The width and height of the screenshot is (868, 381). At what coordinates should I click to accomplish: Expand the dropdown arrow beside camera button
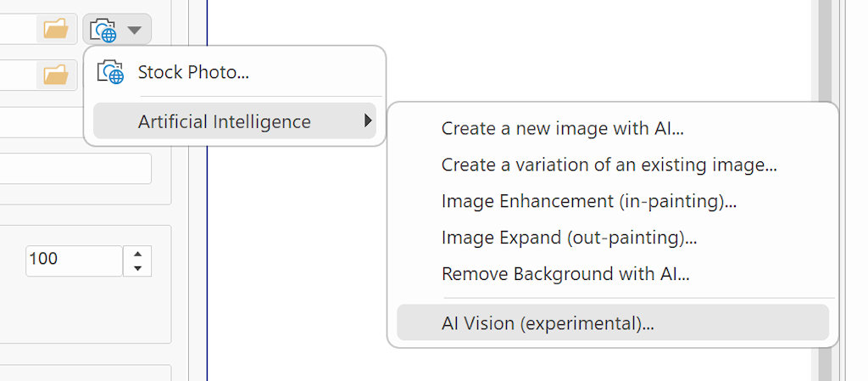click(x=135, y=30)
